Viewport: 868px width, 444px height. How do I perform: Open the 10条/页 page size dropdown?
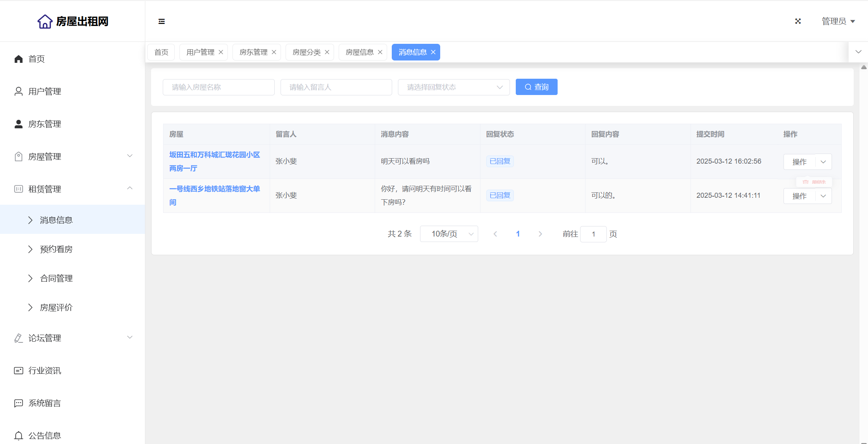click(449, 234)
